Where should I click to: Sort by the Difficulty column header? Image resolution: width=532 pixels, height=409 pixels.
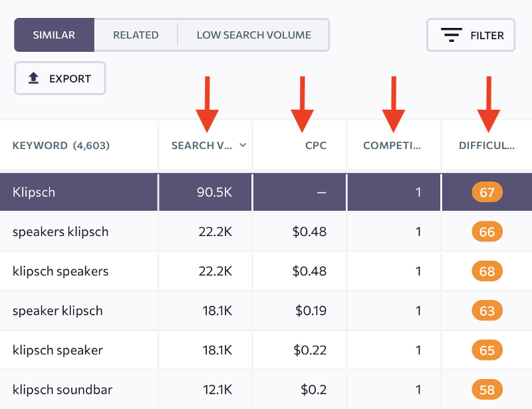tap(487, 145)
